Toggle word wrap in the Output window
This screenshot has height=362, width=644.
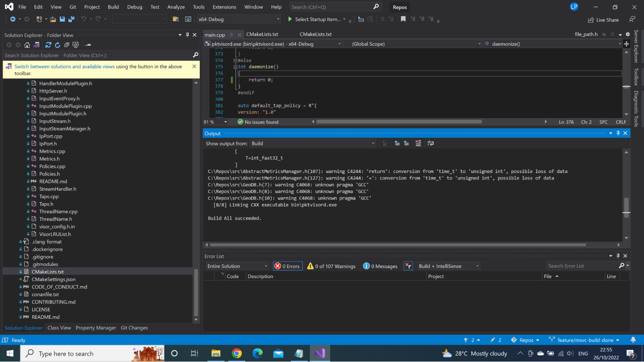[430, 143]
